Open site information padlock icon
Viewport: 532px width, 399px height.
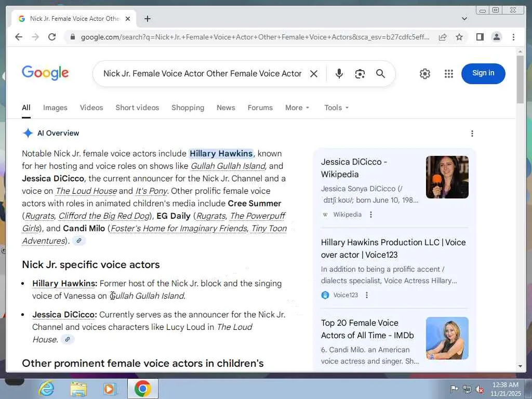[x=72, y=37]
